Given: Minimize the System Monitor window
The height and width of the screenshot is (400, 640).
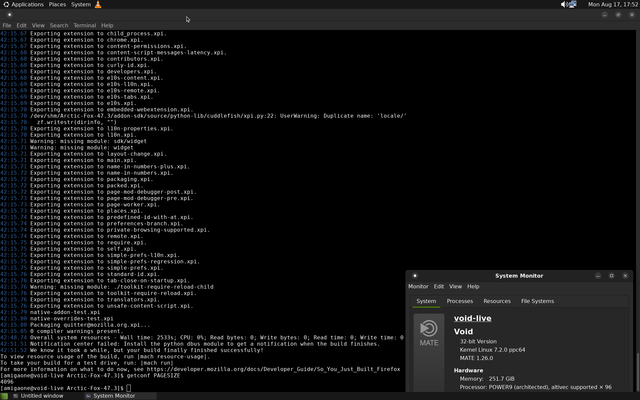Looking at the screenshot, I should click(x=598, y=276).
